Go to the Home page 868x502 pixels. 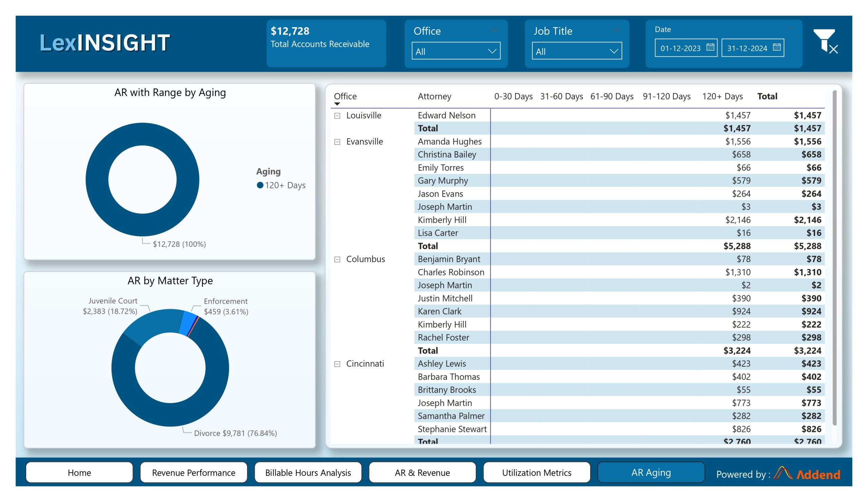pos(79,472)
